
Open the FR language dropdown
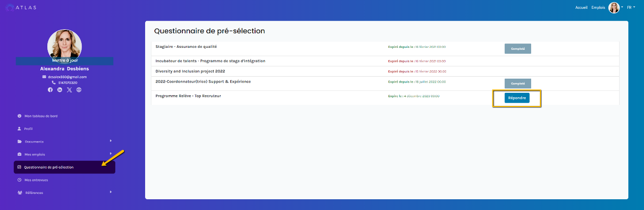pyautogui.click(x=631, y=7)
